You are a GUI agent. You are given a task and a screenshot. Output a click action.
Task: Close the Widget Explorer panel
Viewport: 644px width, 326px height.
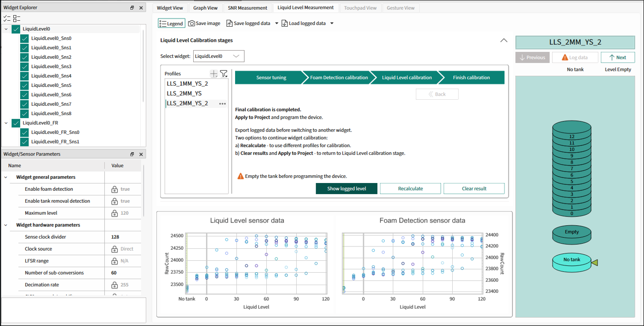coord(141,7)
